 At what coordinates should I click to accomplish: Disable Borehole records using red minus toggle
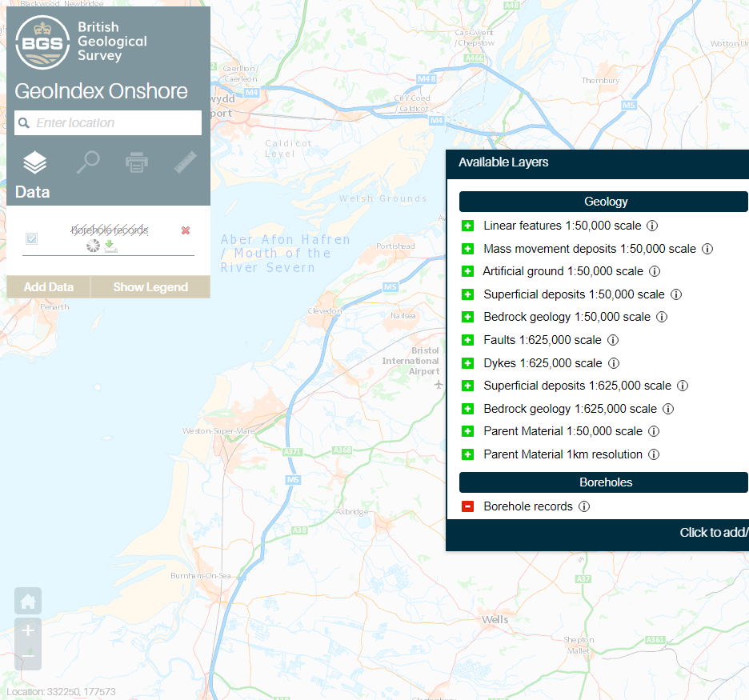click(x=468, y=506)
